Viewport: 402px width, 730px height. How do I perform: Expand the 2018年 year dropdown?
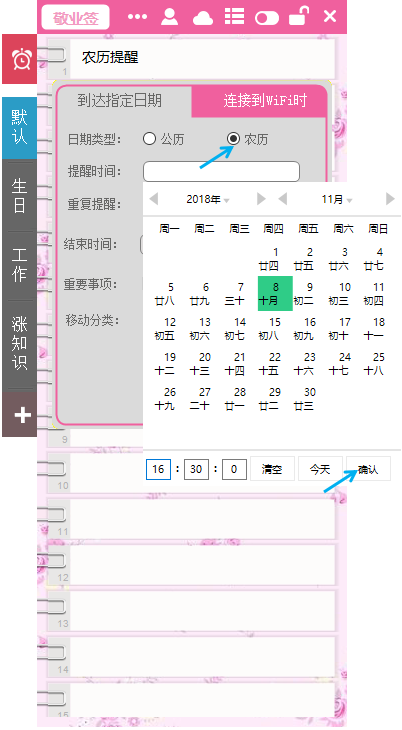point(208,200)
